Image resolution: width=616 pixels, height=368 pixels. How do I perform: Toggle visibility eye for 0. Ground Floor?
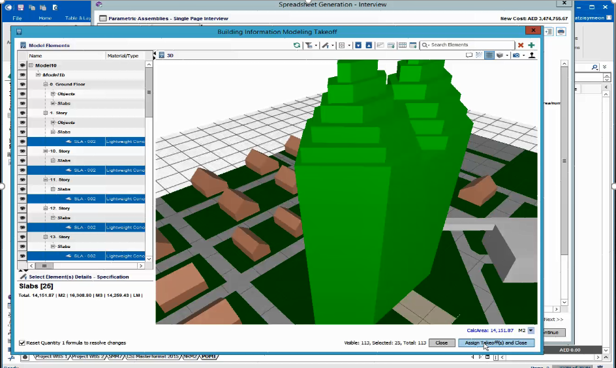click(x=22, y=84)
